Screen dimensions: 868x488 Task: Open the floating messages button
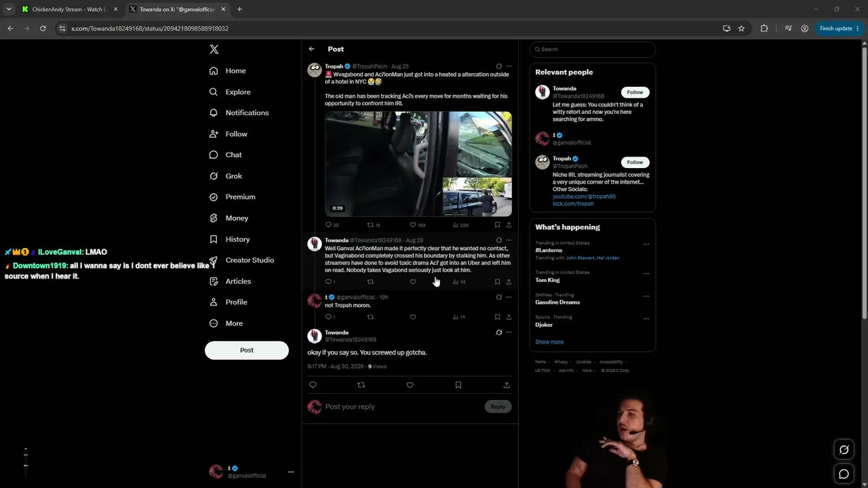coord(844,474)
